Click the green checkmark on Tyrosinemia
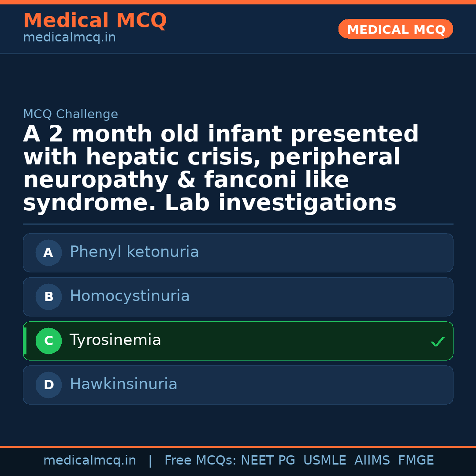 pyautogui.click(x=437, y=342)
